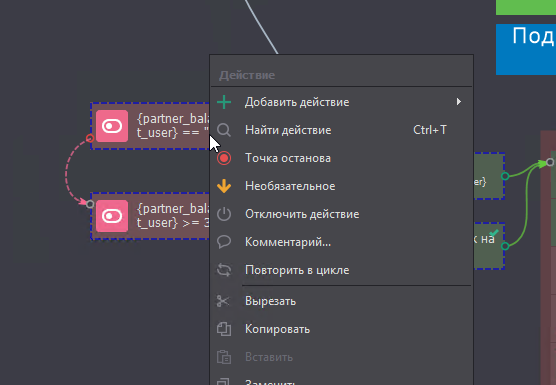Image resolution: width=556 pixels, height=385 pixels.
Task: Click the blue Под block at top right
Action: [526, 49]
